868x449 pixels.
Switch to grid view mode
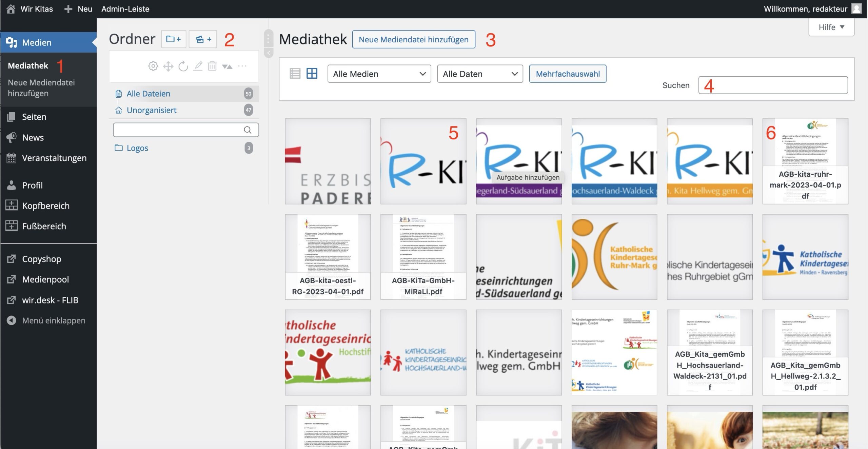(312, 74)
